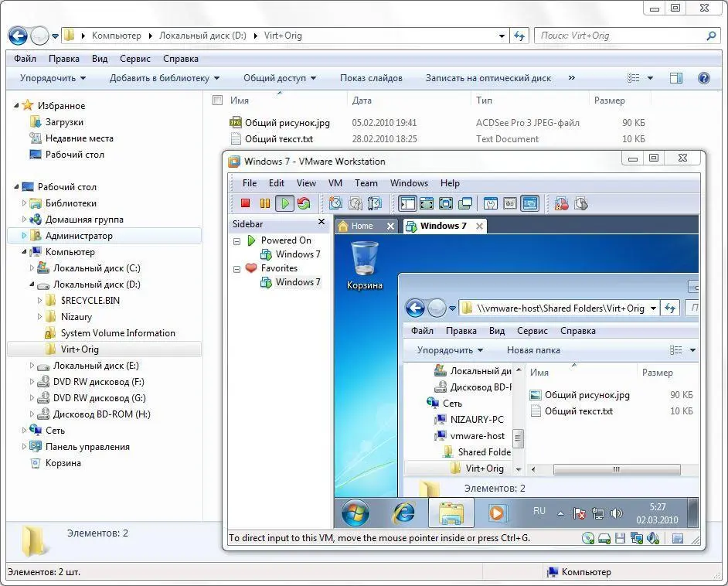Open Добавить в библиотеку dropdown
This screenshot has width=728, height=586.
(x=165, y=78)
